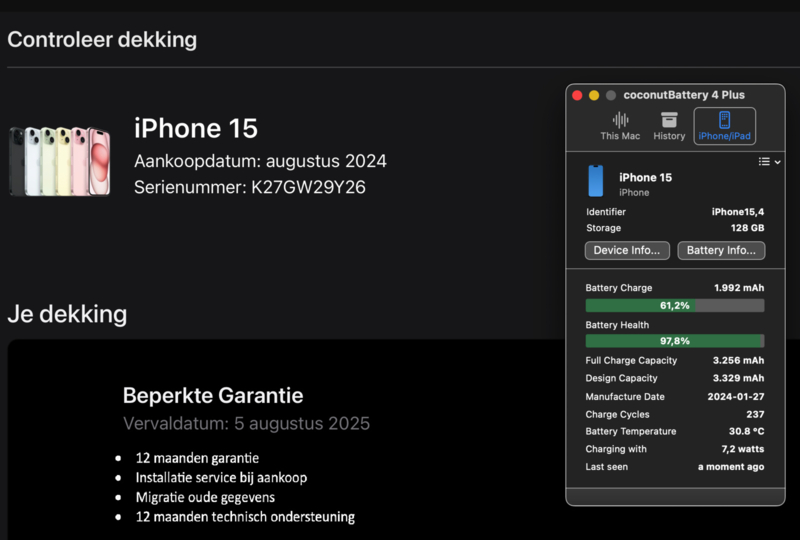Image resolution: width=800 pixels, height=540 pixels.
Task: Select the iPhone/iPad tab
Action: click(x=724, y=126)
